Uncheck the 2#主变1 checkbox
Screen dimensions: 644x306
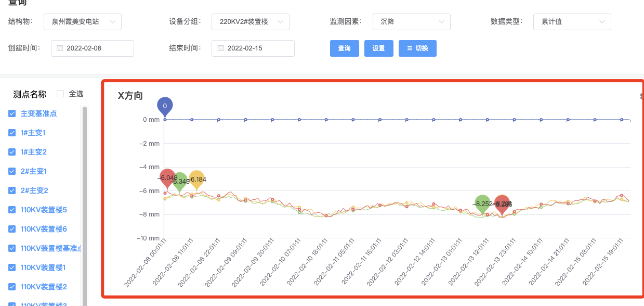pos(12,171)
